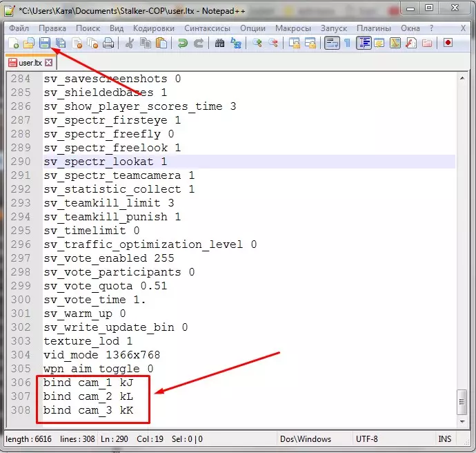Click the vertical scrollbar down arrow

(x=462, y=421)
